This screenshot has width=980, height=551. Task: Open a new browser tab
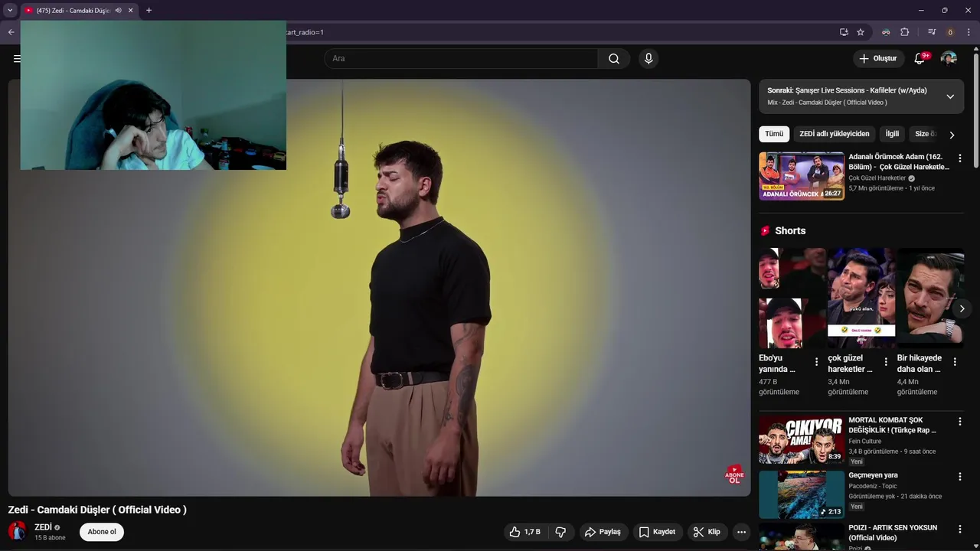click(x=149, y=11)
